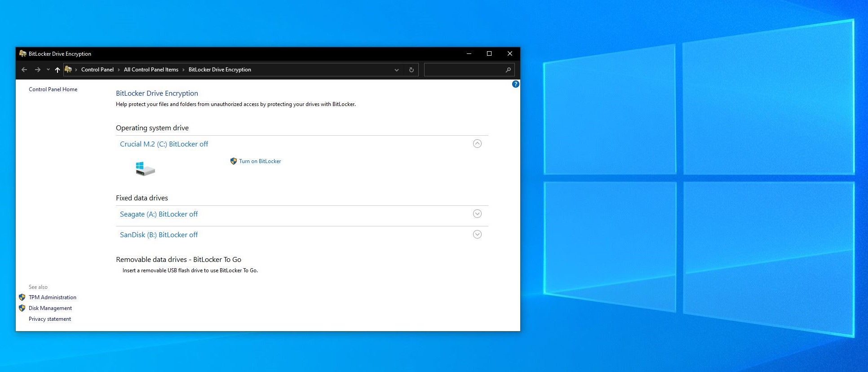Select All Control Panel Items breadcrumb
The width and height of the screenshot is (868, 372).
[151, 70]
